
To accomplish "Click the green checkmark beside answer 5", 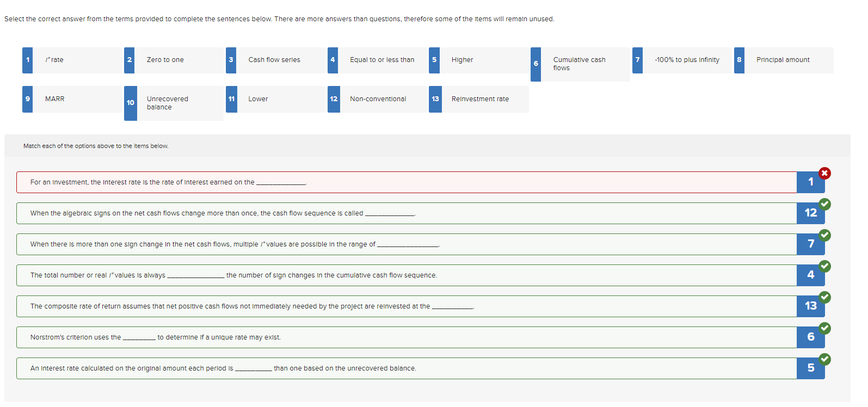I will point(825,359).
